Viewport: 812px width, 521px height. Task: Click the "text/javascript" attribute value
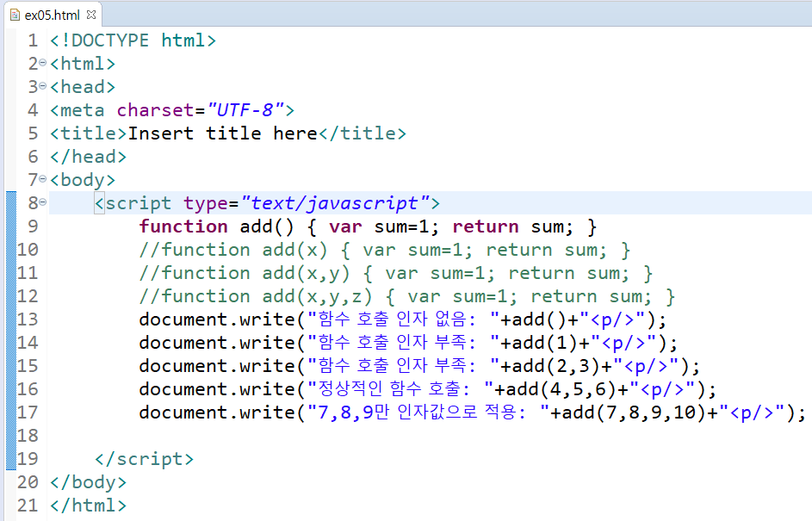coord(335,203)
